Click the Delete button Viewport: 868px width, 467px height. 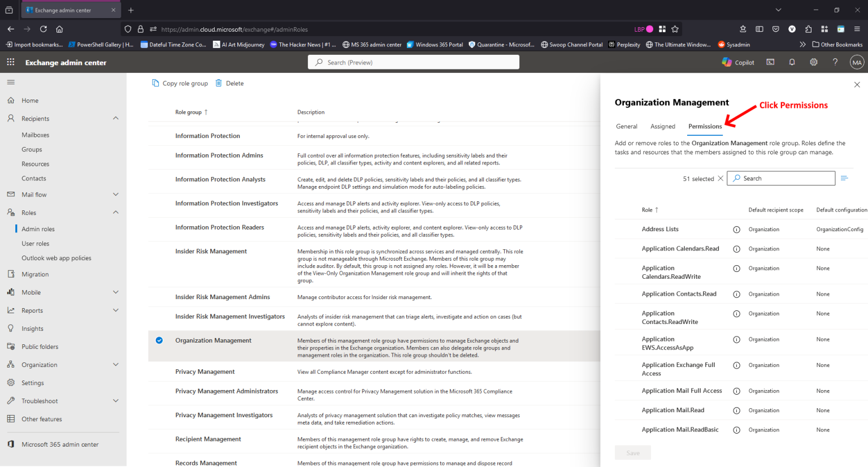pos(229,83)
